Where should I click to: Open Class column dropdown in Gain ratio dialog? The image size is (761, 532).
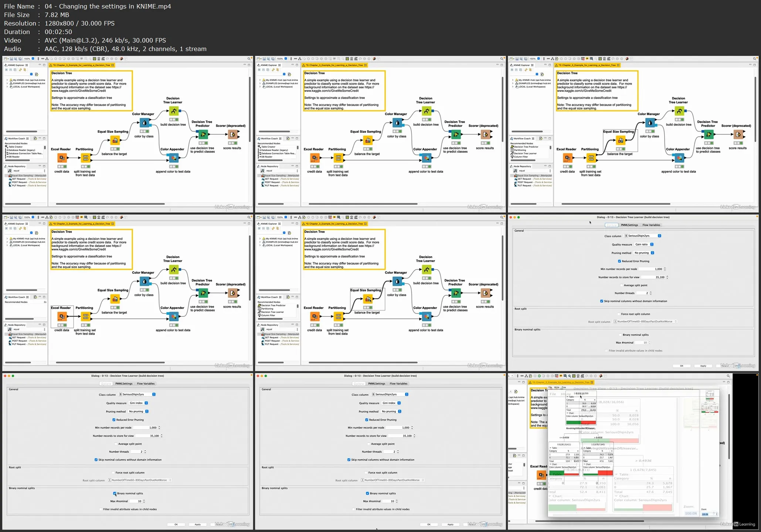pyautogui.click(x=643, y=236)
